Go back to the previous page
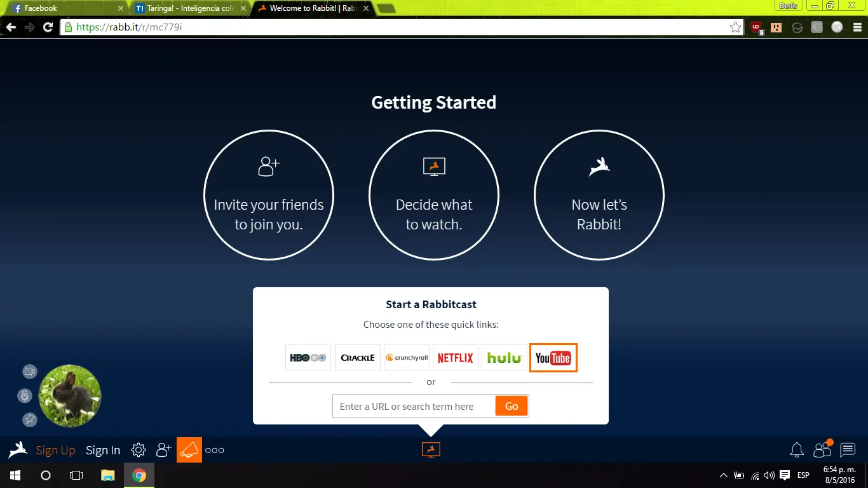Viewport: 868px width, 488px height. pyautogui.click(x=11, y=27)
